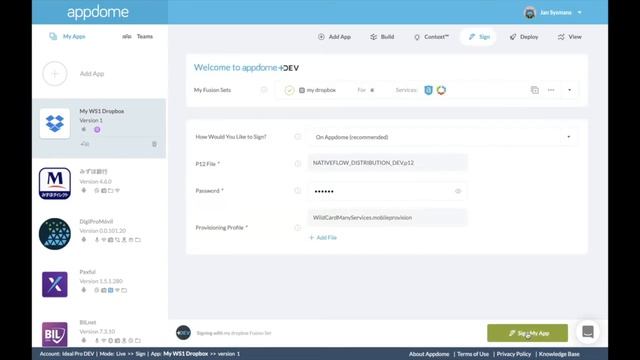Click the WildCardManyServices.mobileprovision field

(x=387, y=218)
